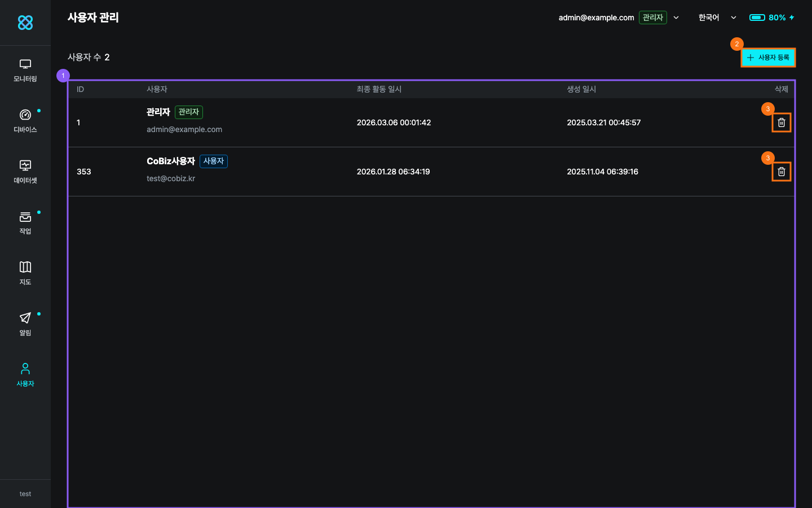
Task: Select the 사용자 users sidebar item
Action: [x=25, y=375]
